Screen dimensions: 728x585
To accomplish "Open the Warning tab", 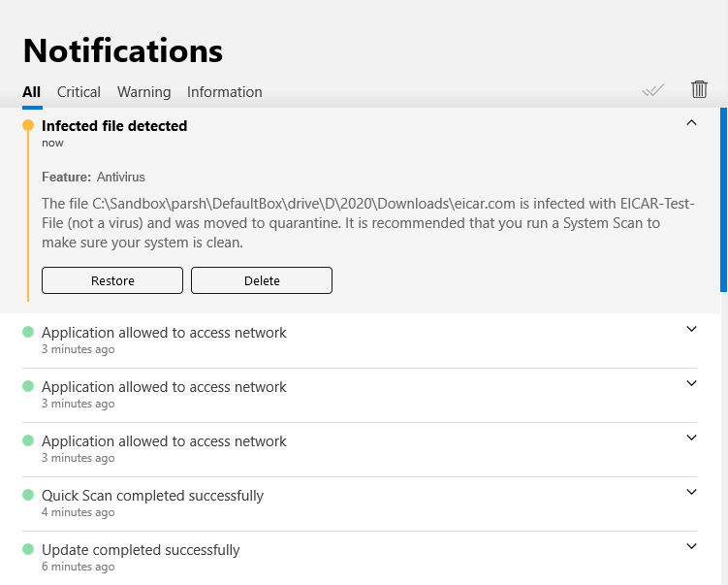I will tap(143, 92).
